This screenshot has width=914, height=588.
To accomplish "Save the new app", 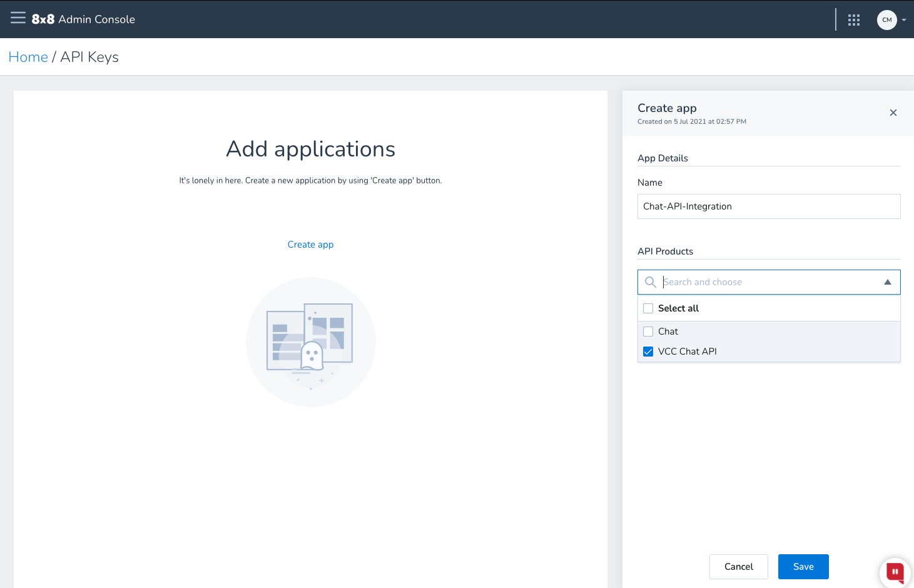I will (x=803, y=567).
